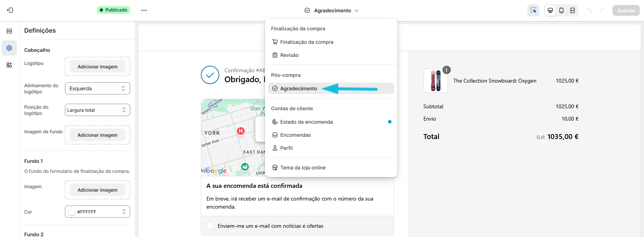This screenshot has height=237, width=644.
Task: Expand the Posição do logótipo dropdown
Action: (x=98, y=110)
